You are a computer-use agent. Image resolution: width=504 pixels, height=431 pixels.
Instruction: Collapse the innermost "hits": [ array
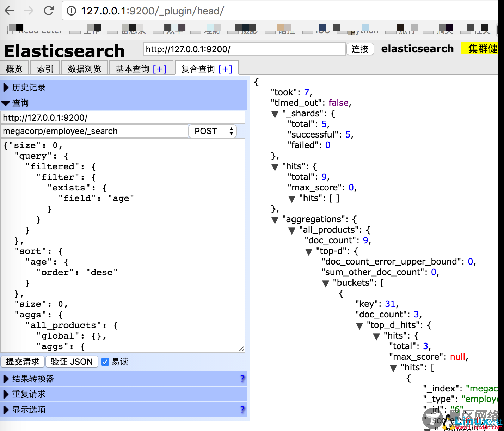(x=394, y=368)
